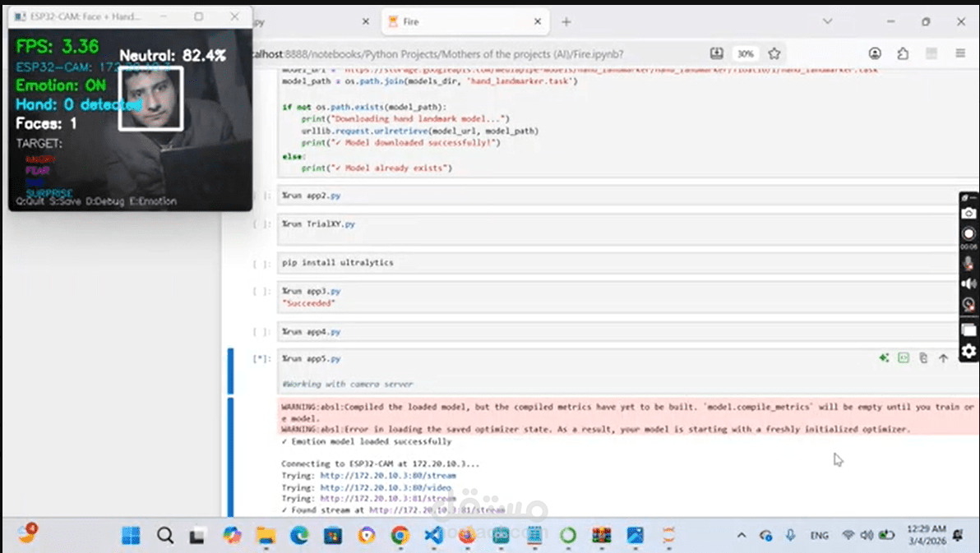The width and height of the screenshot is (980, 553).
Task: Click the install/save page icon in address bar
Action: point(716,53)
